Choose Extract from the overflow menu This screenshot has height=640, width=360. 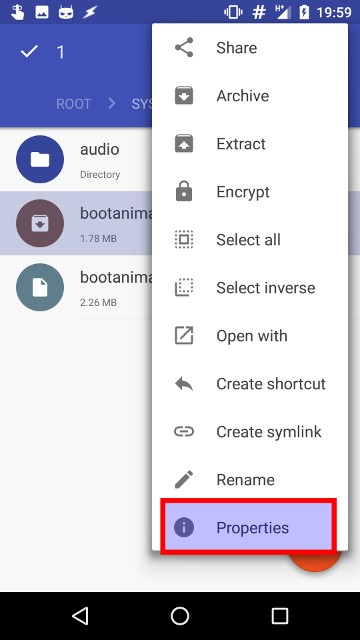coord(250,144)
